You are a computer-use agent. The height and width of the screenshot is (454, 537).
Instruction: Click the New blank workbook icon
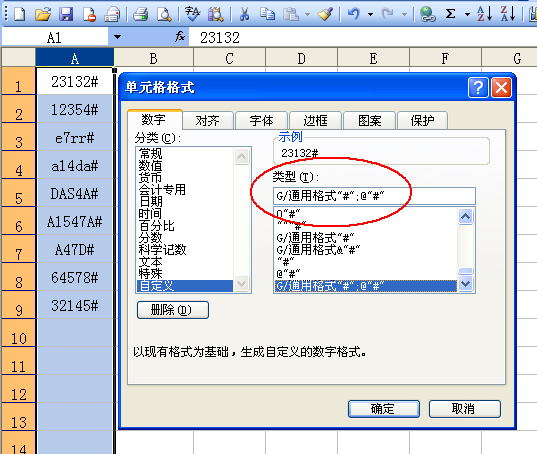19,14
